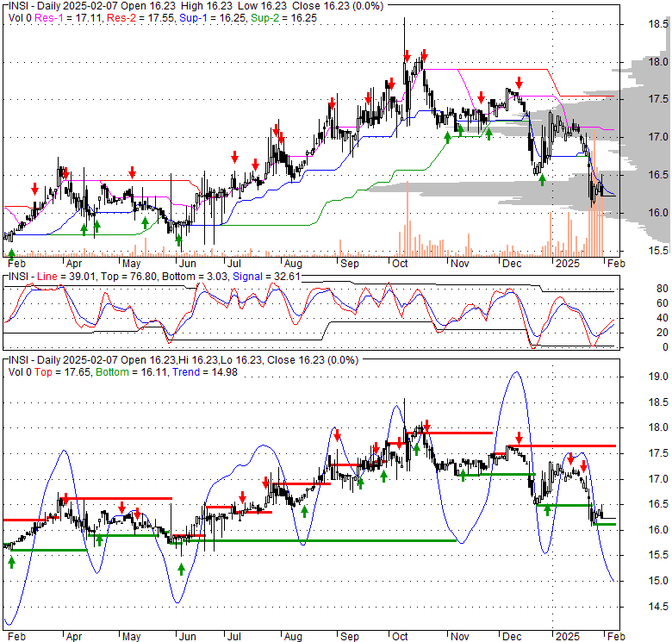
Task: Click the 18.5 price tick on top chart axis
Action: coord(658,24)
